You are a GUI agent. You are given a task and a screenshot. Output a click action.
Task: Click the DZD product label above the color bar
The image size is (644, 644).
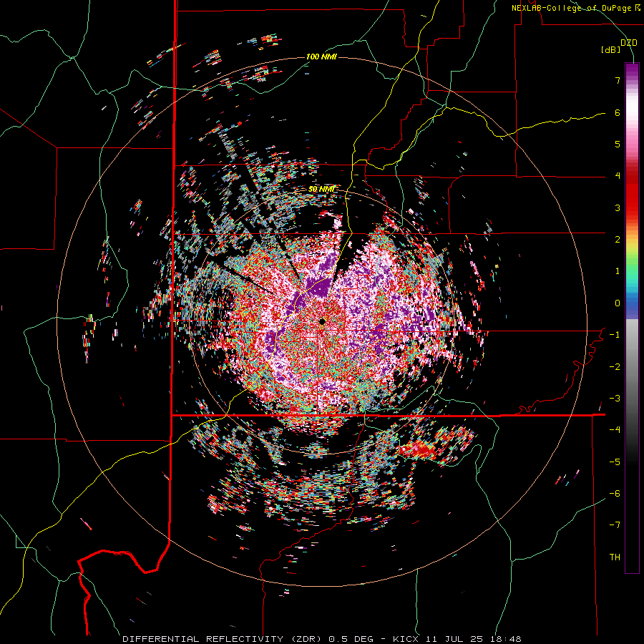point(629,43)
